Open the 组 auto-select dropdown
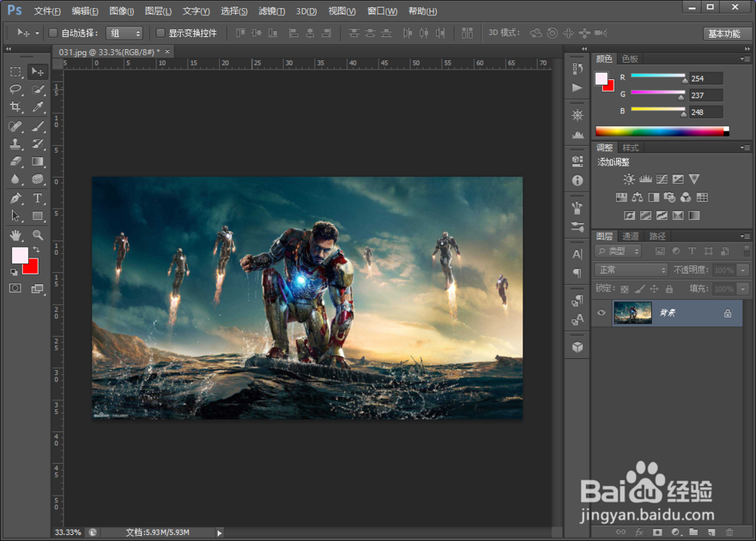 [x=125, y=32]
